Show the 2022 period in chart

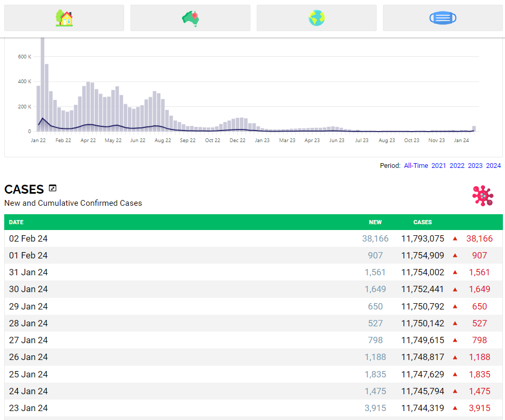(457, 166)
